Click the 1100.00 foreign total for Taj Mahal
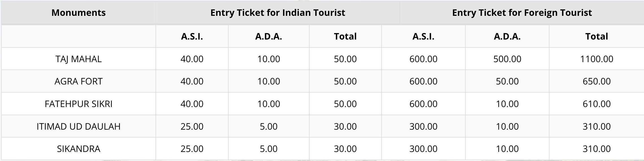The image size is (644, 161). 597,59
